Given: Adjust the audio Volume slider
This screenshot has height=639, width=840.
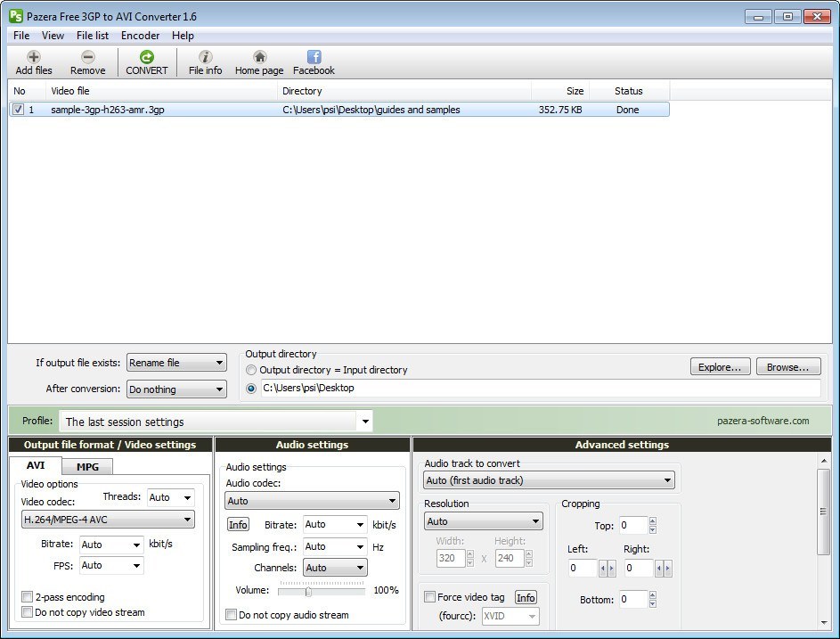Looking at the screenshot, I should 306,589.
